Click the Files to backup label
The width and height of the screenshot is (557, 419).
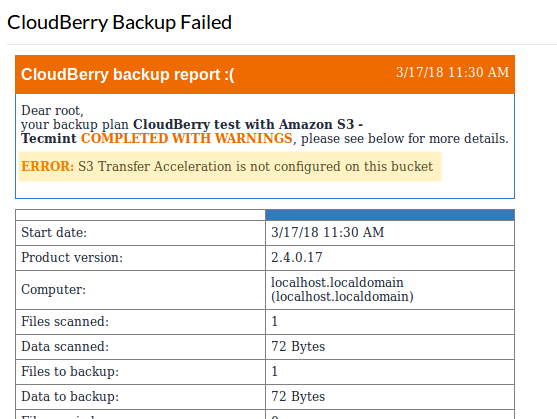pos(70,372)
